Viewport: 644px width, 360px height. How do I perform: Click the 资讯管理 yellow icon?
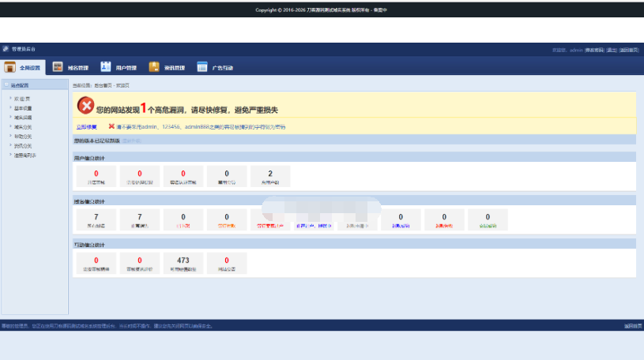154,67
